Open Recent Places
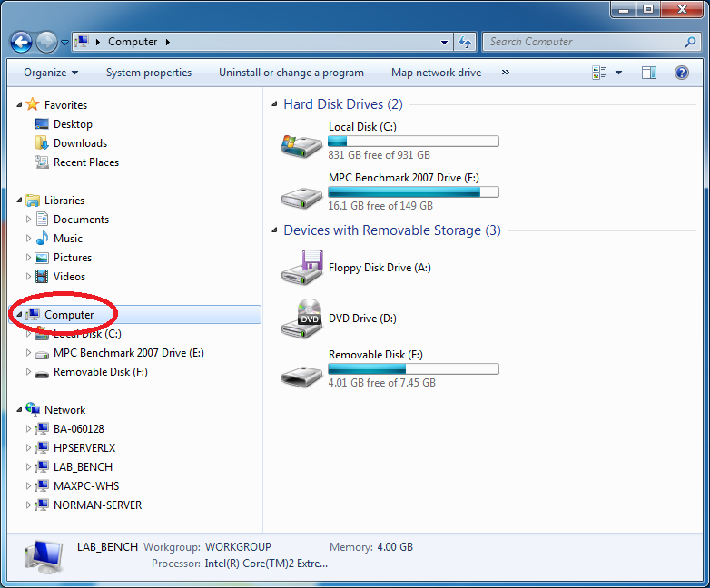Screen dimensions: 710x588 86,162
